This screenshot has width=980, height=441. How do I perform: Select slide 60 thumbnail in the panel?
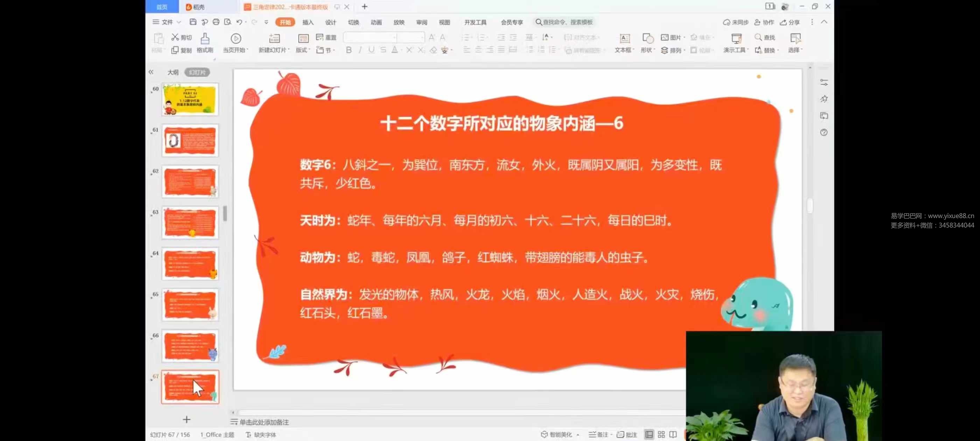[x=190, y=100]
